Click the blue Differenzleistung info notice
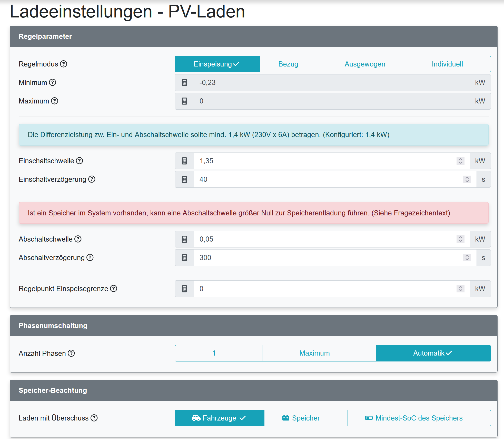The image size is (504, 439). (x=253, y=135)
